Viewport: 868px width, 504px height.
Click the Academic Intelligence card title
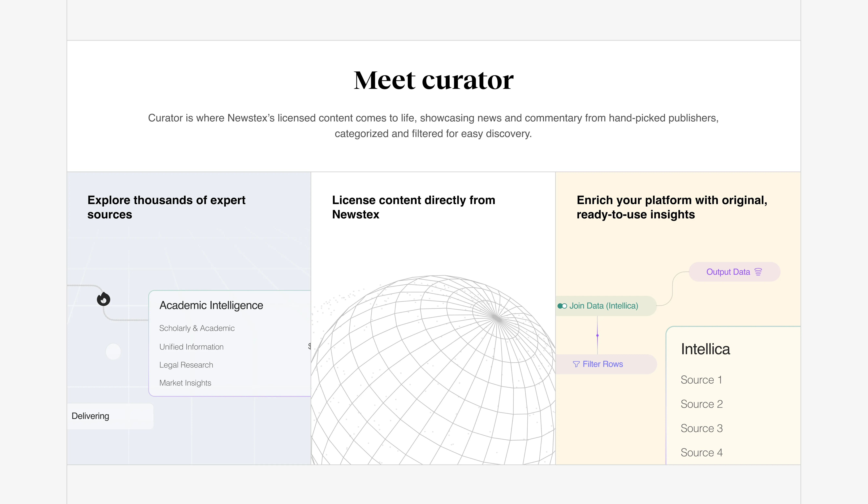211,305
